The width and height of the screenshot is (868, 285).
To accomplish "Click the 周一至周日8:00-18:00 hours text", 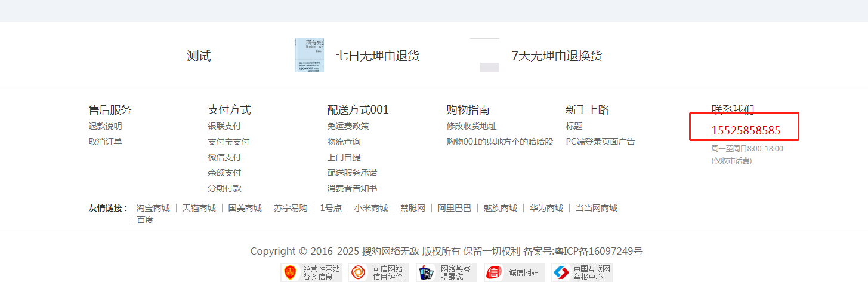I will point(747,149).
